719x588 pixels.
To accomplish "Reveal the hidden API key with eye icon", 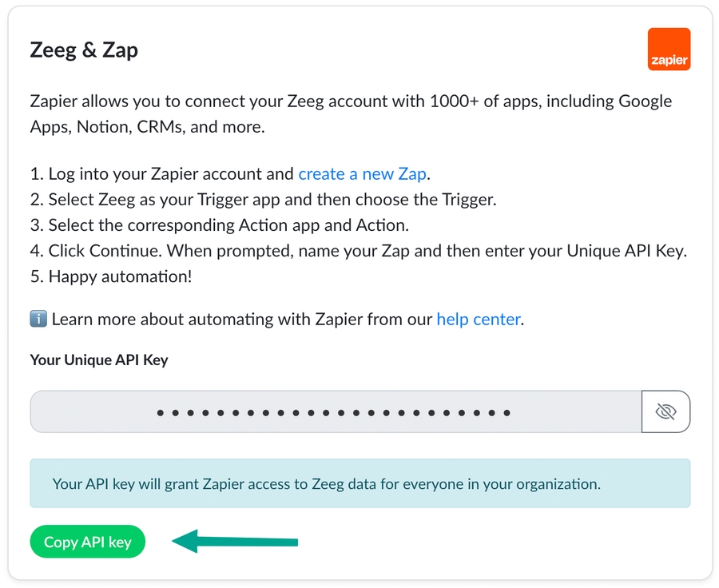I will click(x=665, y=411).
